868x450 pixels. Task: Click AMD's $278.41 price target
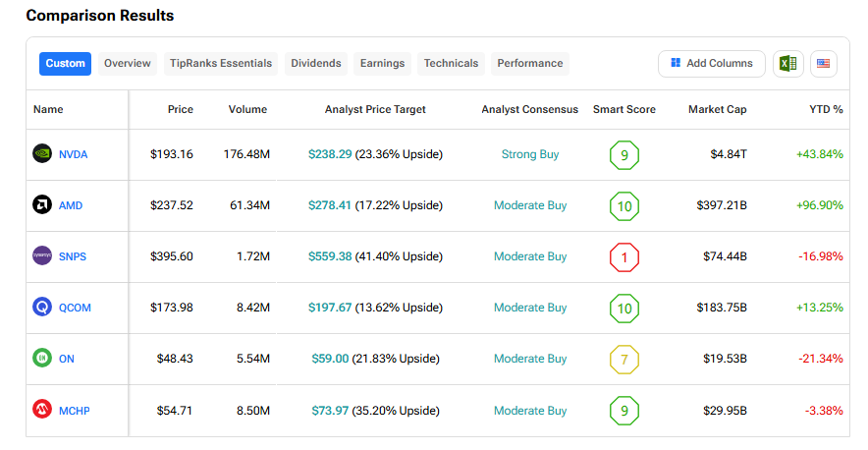329,205
